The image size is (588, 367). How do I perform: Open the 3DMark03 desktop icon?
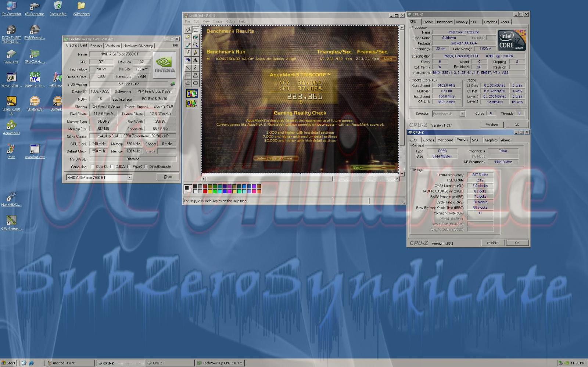click(35, 103)
